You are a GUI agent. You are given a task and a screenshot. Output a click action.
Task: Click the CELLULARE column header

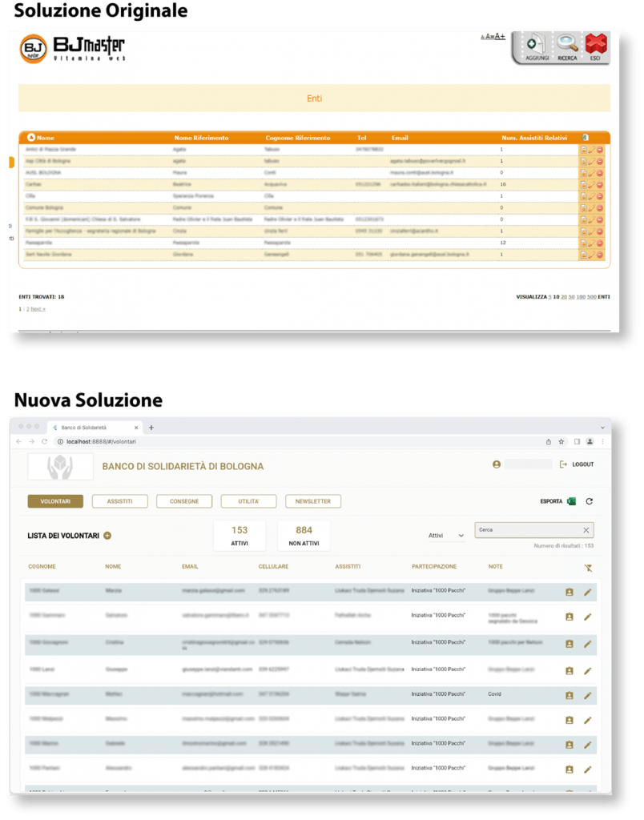point(273,566)
